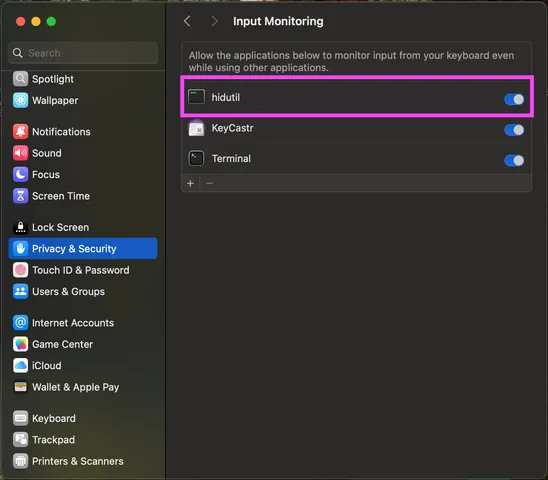Click the green zoom window button
Image resolution: width=548 pixels, height=480 pixels.
pos(51,21)
